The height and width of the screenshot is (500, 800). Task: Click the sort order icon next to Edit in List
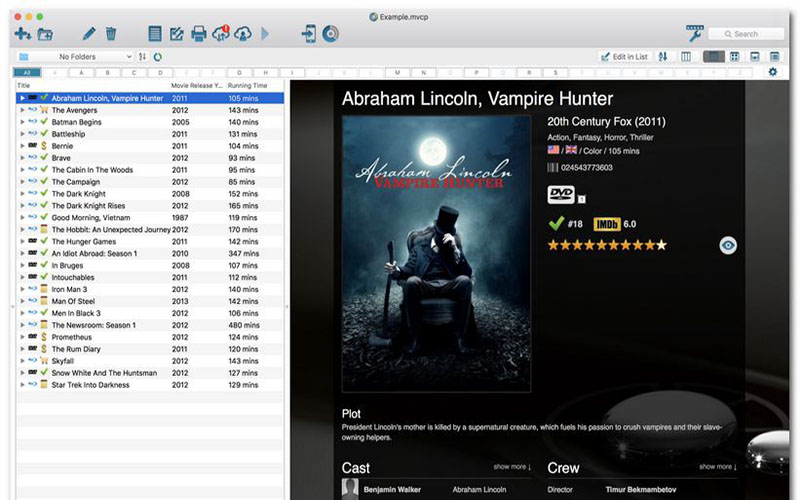[663, 57]
